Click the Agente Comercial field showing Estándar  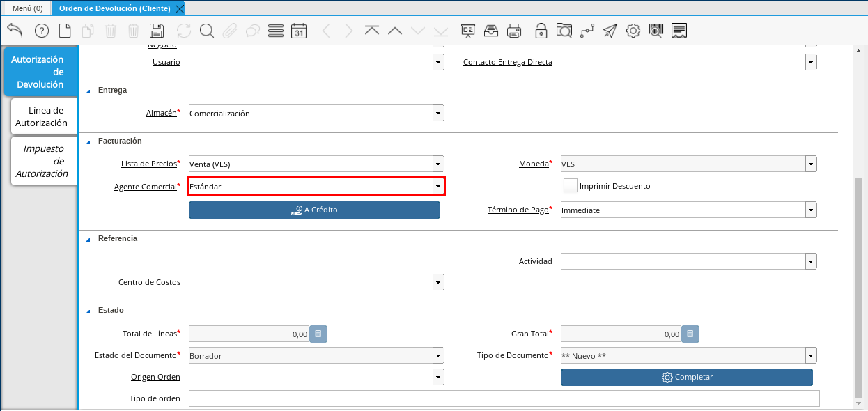pos(311,186)
